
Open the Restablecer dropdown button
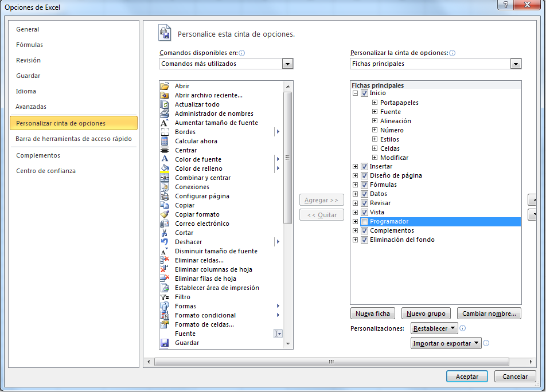434,328
